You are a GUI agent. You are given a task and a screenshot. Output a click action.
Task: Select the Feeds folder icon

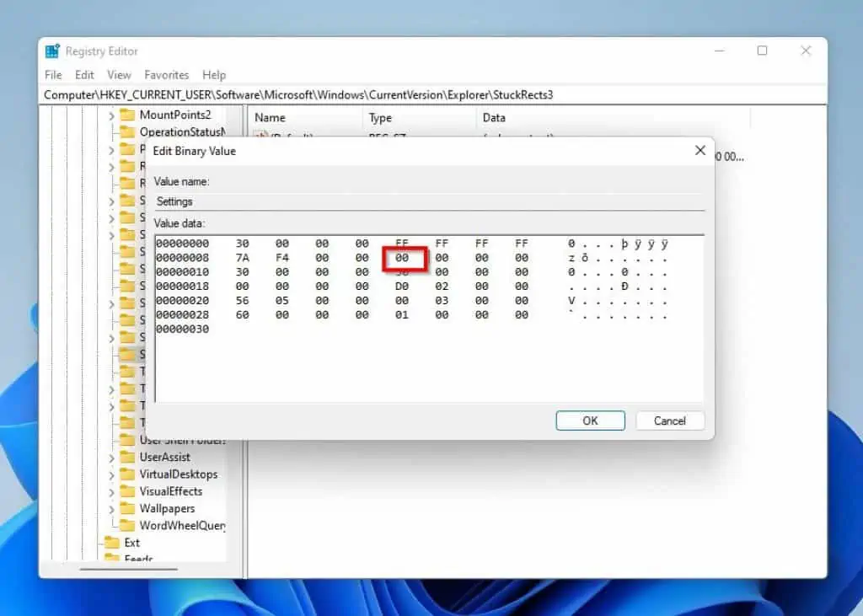(112, 559)
